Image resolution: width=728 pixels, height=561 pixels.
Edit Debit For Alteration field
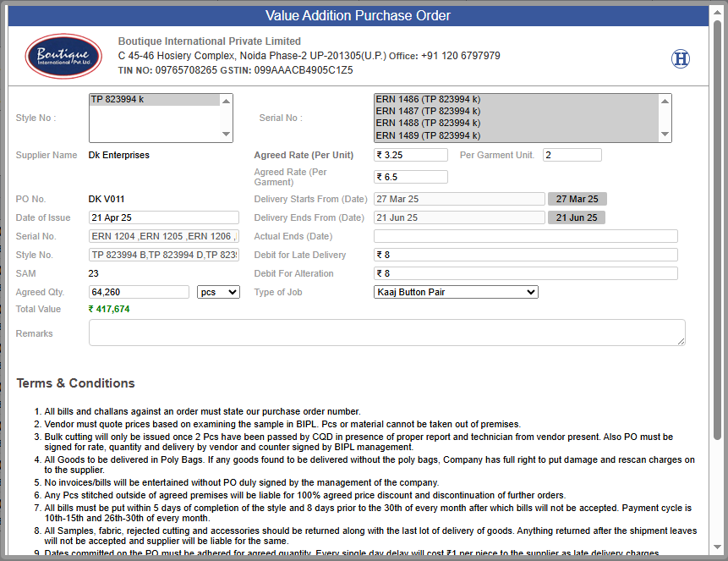[x=526, y=273]
